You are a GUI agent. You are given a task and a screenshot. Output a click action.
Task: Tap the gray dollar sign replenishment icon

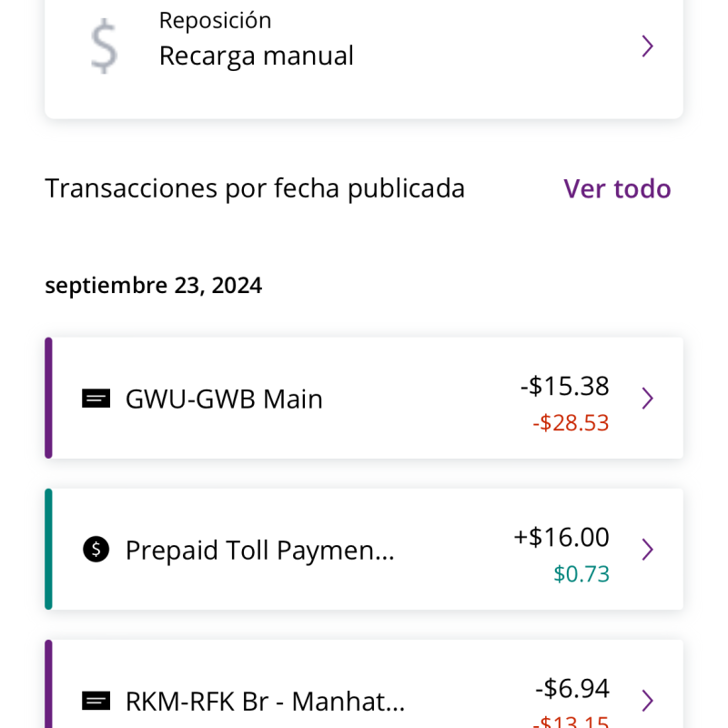104,46
